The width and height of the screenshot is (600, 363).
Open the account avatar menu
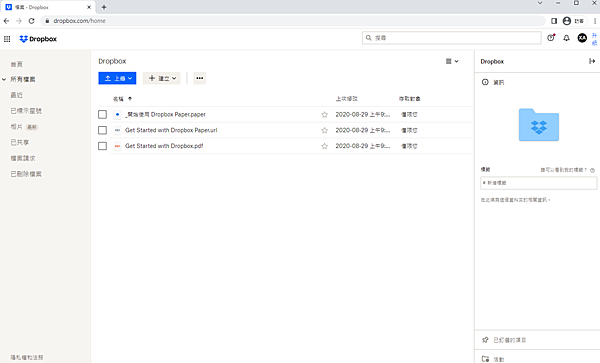pos(582,38)
